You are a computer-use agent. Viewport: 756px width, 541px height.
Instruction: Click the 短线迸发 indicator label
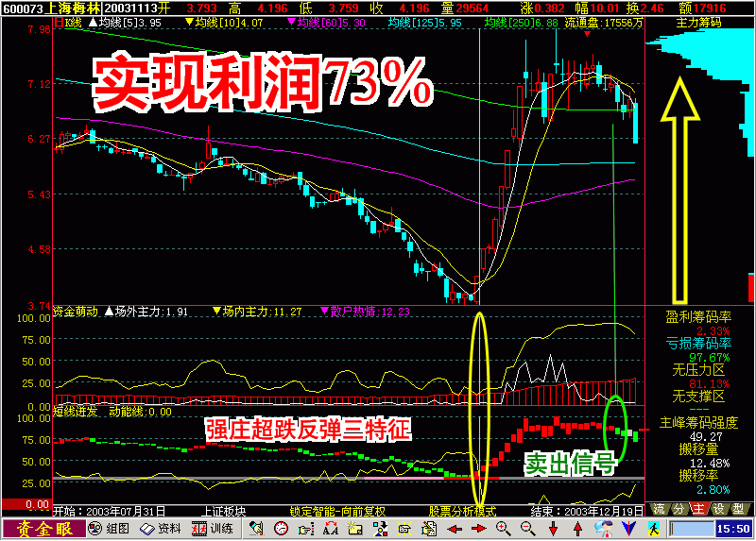pyautogui.click(x=75, y=412)
